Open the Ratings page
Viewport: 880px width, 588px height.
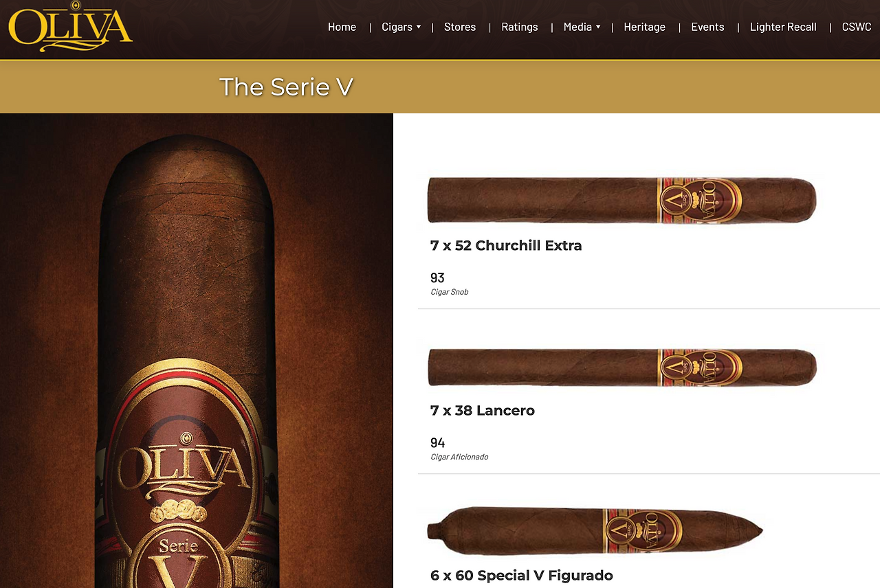tap(520, 27)
